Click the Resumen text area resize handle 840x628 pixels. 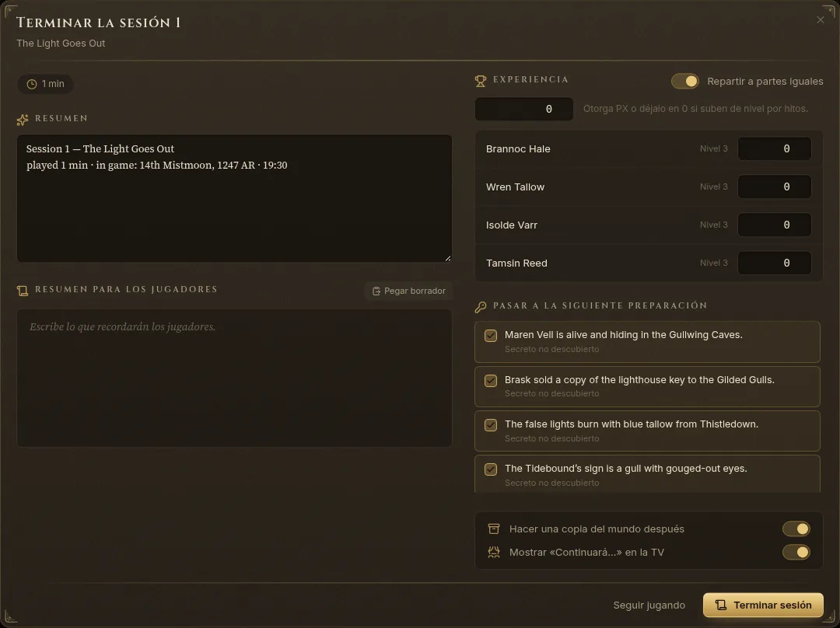coord(448,258)
